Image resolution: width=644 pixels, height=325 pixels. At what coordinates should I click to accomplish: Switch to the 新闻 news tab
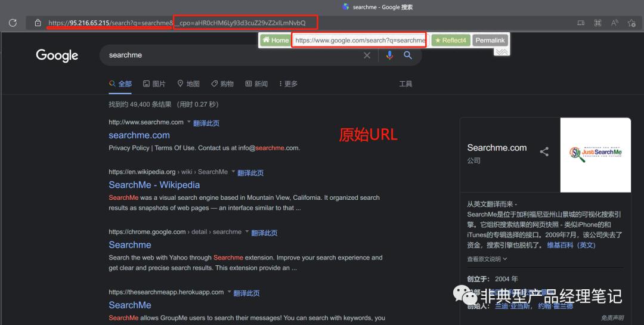[x=256, y=84]
